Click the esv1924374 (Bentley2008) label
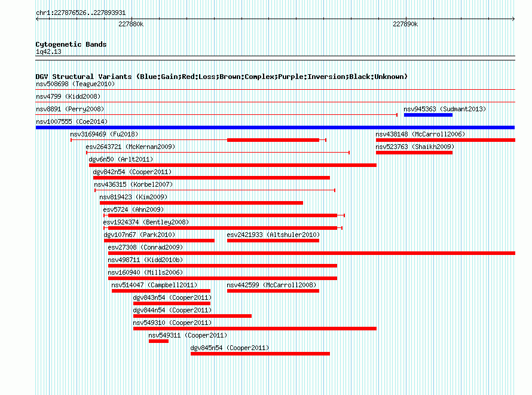This screenshot has height=395, width=532. click(x=146, y=222)
